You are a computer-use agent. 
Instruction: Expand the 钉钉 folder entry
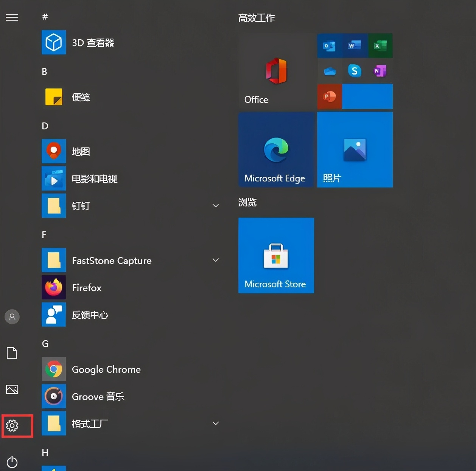point(215,206)
